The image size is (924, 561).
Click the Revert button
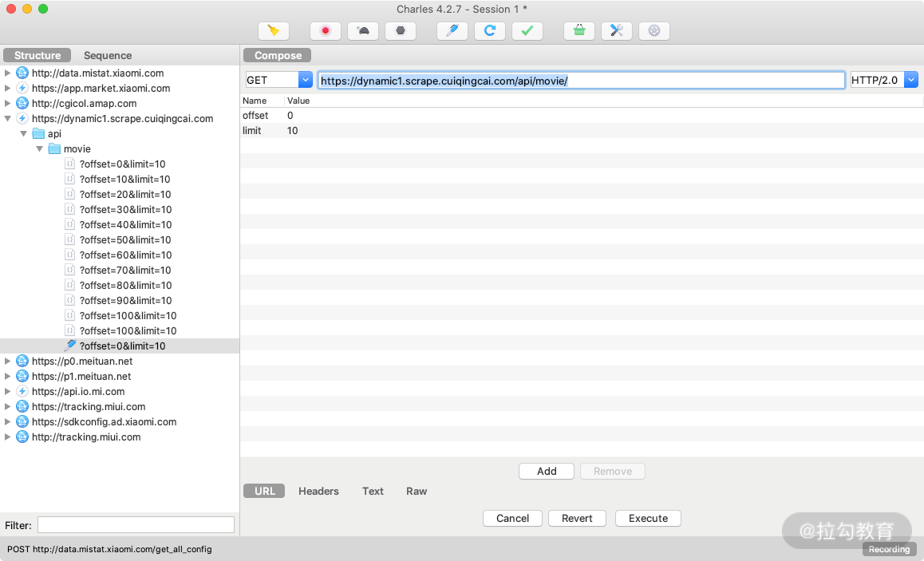click(x=577, y=519)
